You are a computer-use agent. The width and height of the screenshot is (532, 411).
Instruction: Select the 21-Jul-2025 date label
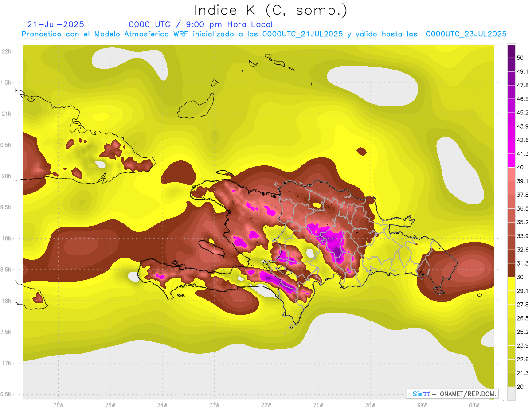[55, 24]
